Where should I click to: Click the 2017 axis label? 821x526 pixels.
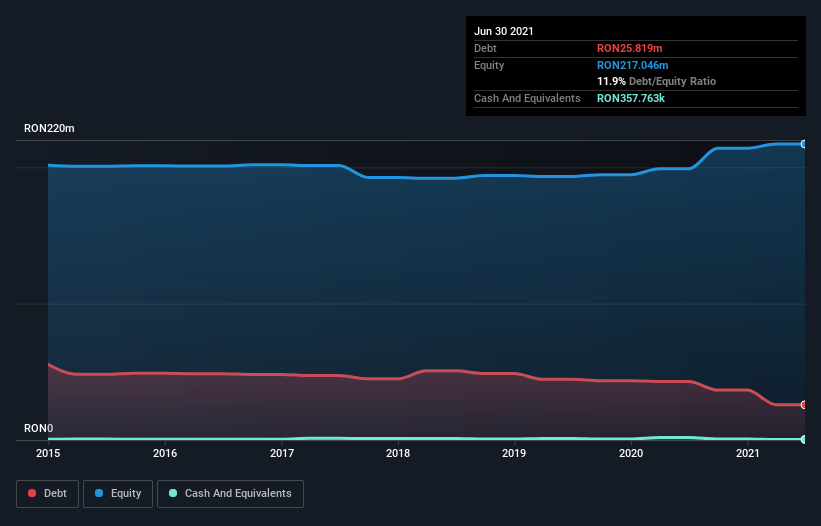pyautogui.click(x=282, y=453)
